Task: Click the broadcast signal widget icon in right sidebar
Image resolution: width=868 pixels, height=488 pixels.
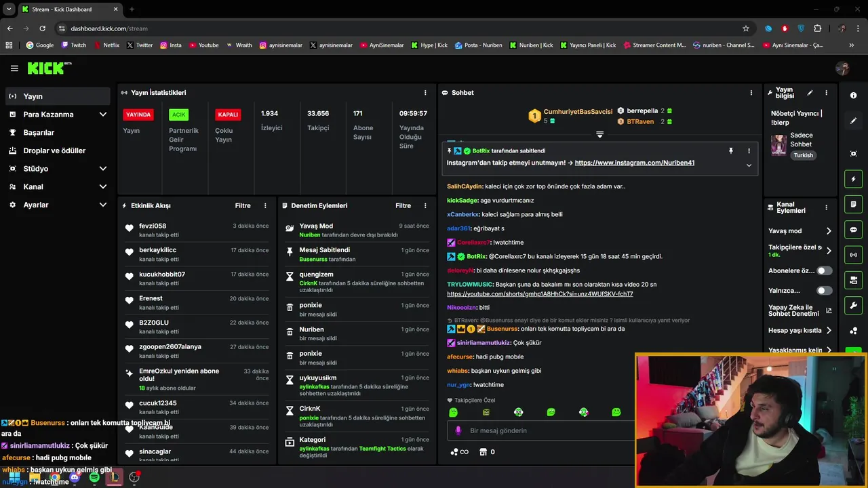Action: 853,255
